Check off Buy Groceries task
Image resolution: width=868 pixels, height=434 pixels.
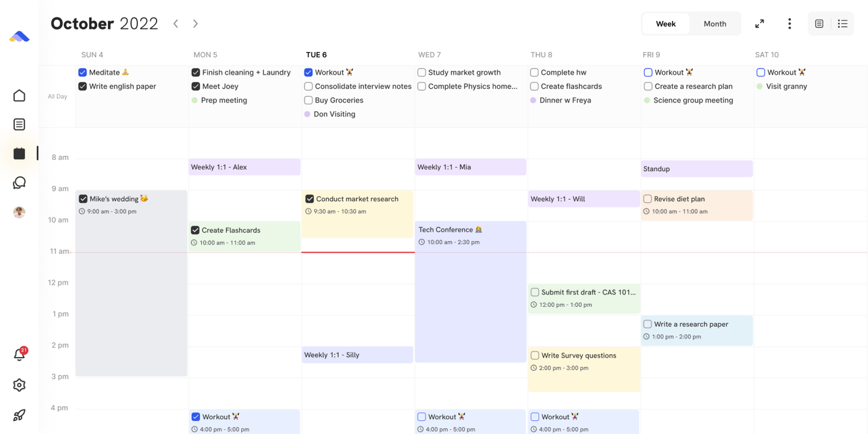308,100
